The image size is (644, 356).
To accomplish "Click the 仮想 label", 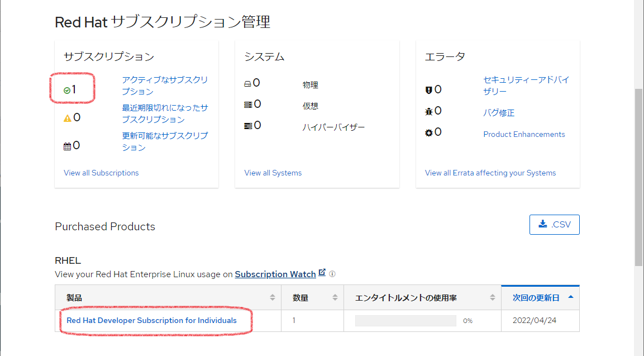I will click(311, 106).
